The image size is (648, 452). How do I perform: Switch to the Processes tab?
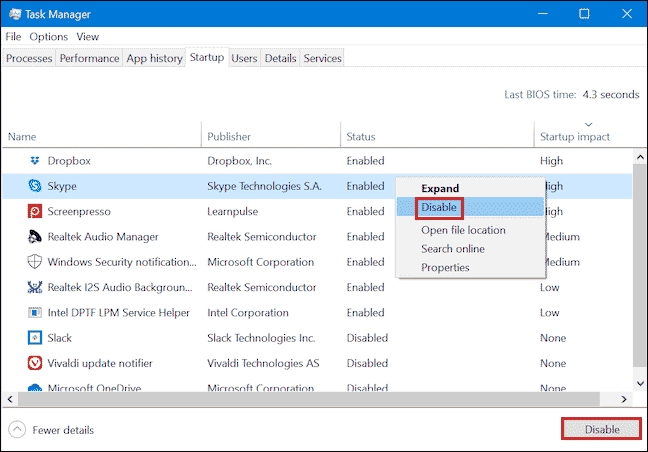pyautogui.click(x=29, y=58)
